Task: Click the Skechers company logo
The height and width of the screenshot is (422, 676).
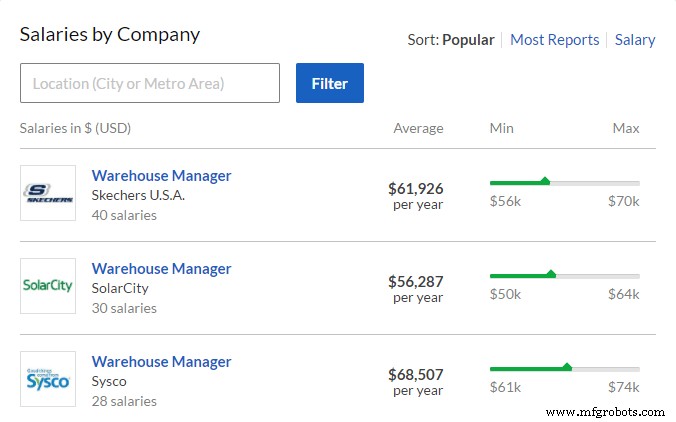Action: pos(48,193)
